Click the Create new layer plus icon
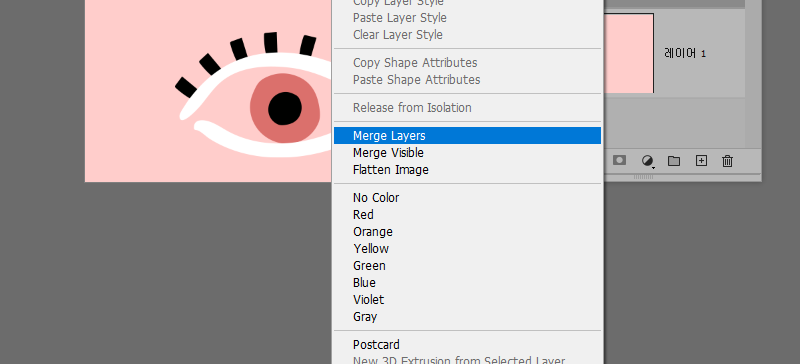800x364 pixels. pyautogui.click(x=702, y=161)
